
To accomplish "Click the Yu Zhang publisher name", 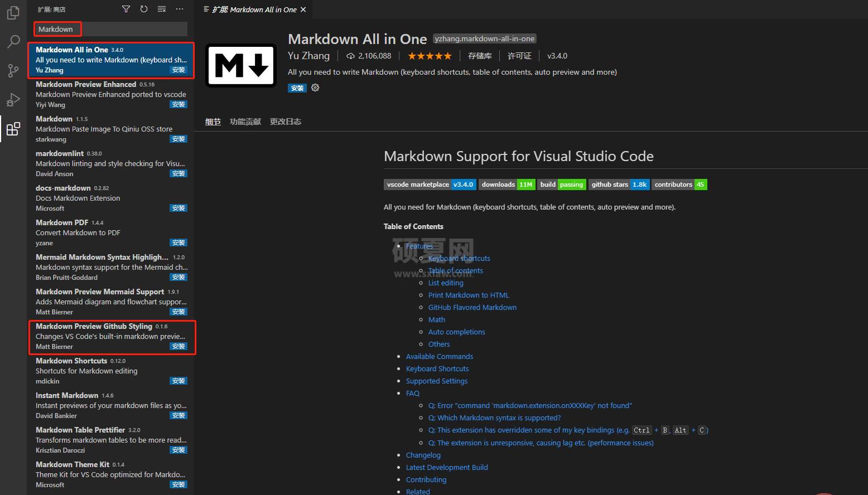I will 308,56.
